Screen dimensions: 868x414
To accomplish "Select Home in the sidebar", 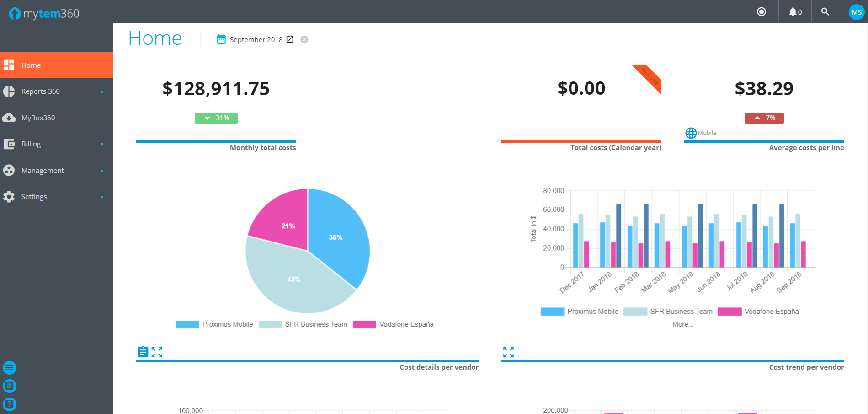I will [31, 65].
